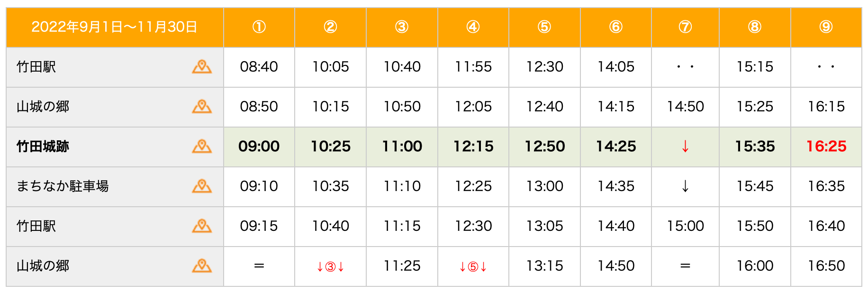Click map pin beside second 竹田駅 row
The width and height of the screenshot is (868, 293).
click(x=202, y=226)
